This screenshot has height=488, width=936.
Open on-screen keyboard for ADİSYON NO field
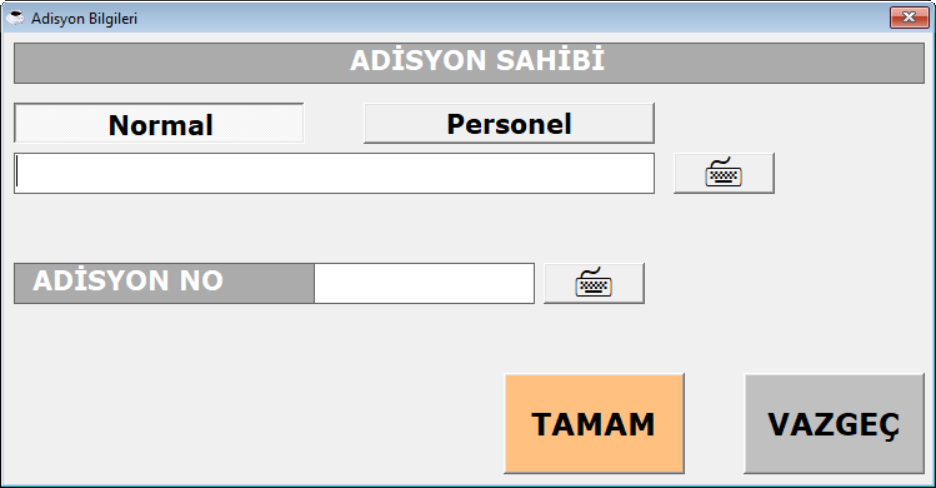[x=593, y=283]
